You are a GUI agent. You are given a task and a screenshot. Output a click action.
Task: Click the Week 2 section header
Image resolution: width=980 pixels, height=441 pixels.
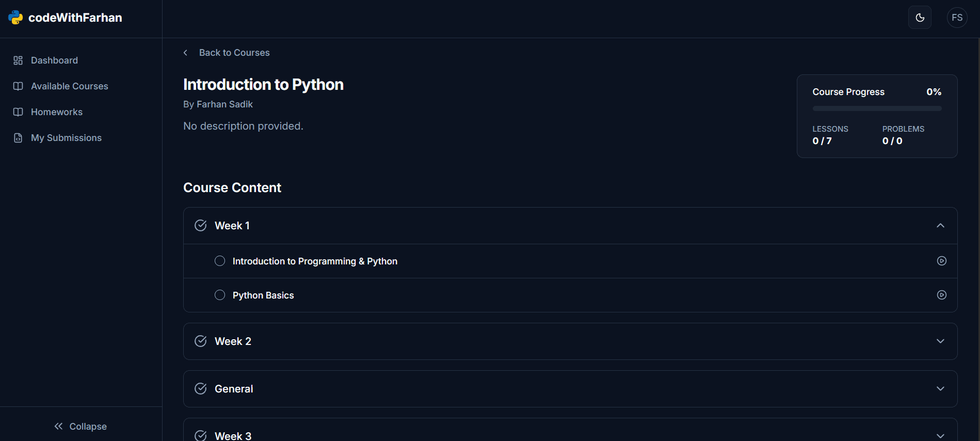570,341
